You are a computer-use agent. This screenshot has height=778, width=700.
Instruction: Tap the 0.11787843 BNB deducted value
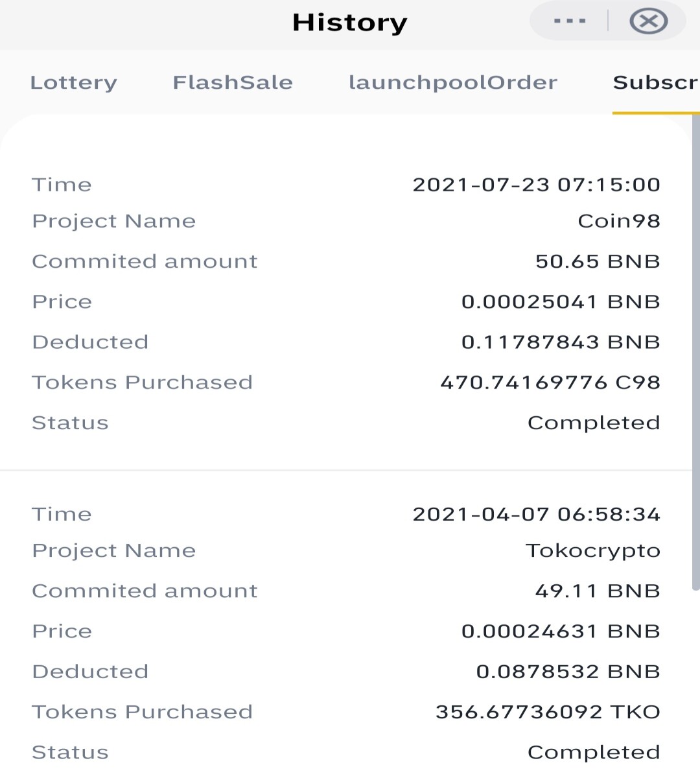point(561,342)
